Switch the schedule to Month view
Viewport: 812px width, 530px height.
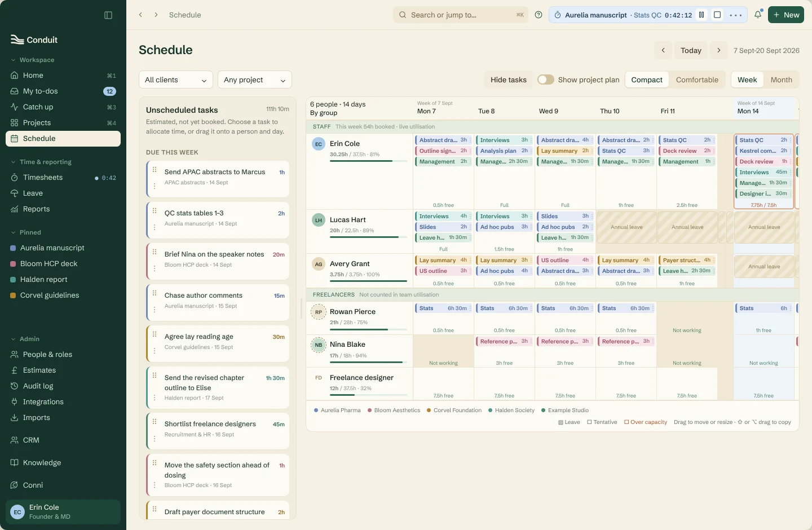(x=781, y=80)
